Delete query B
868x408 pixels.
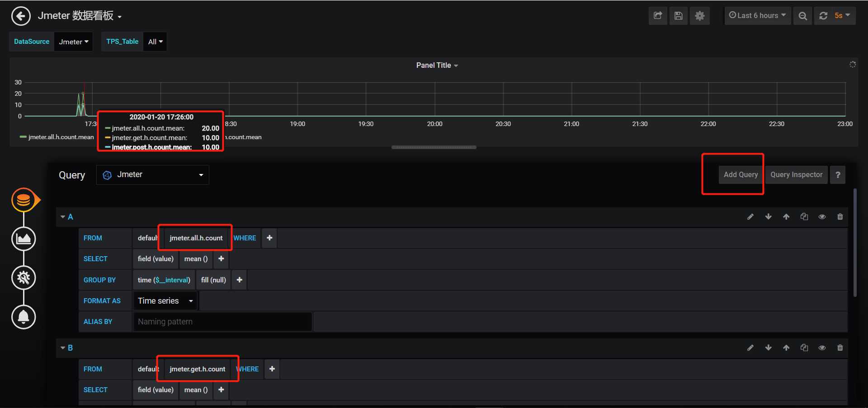click(840, 348)
